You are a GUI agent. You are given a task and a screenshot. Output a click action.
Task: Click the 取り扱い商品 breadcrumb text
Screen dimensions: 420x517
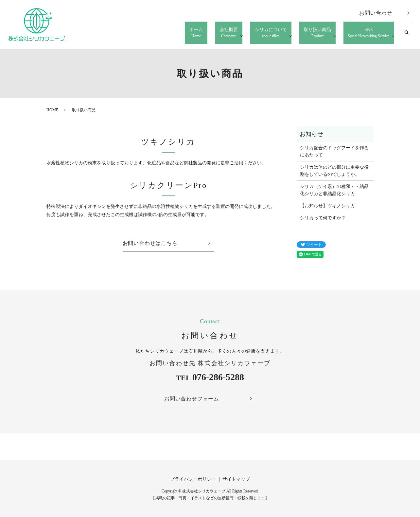click(x=84, y=110)
